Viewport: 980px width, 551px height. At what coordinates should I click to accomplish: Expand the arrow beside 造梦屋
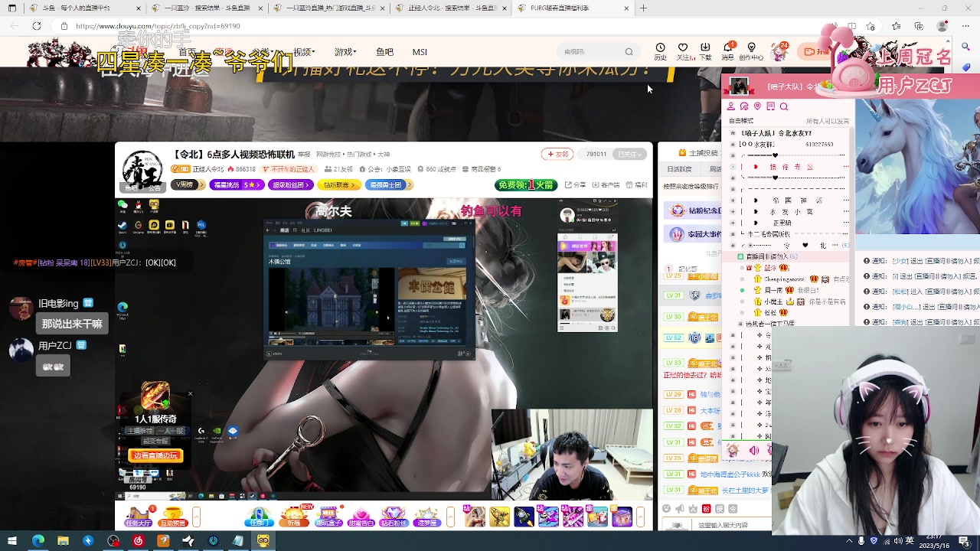tap(450, 517)
